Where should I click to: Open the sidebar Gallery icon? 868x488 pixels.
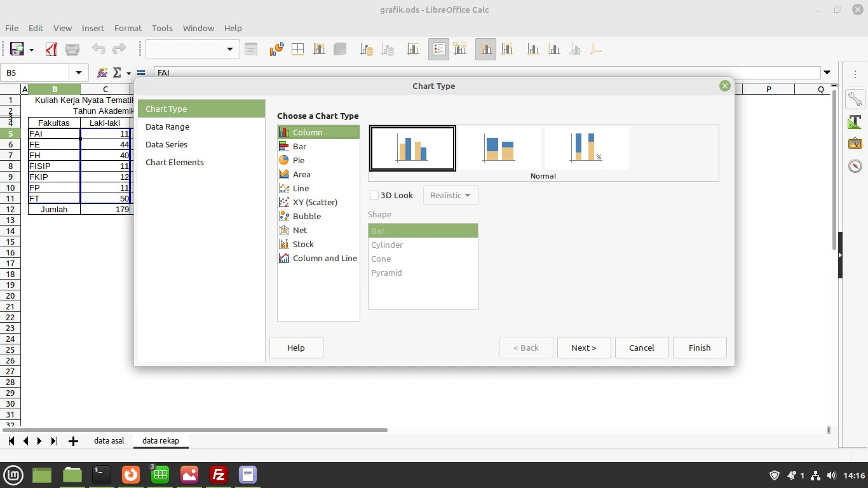pyautogui.click(x=855, y=144)
